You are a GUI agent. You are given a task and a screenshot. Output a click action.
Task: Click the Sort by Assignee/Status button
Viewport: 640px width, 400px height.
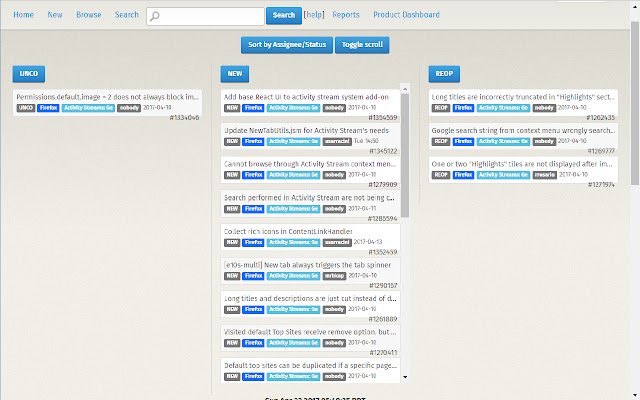coord(287,45)
